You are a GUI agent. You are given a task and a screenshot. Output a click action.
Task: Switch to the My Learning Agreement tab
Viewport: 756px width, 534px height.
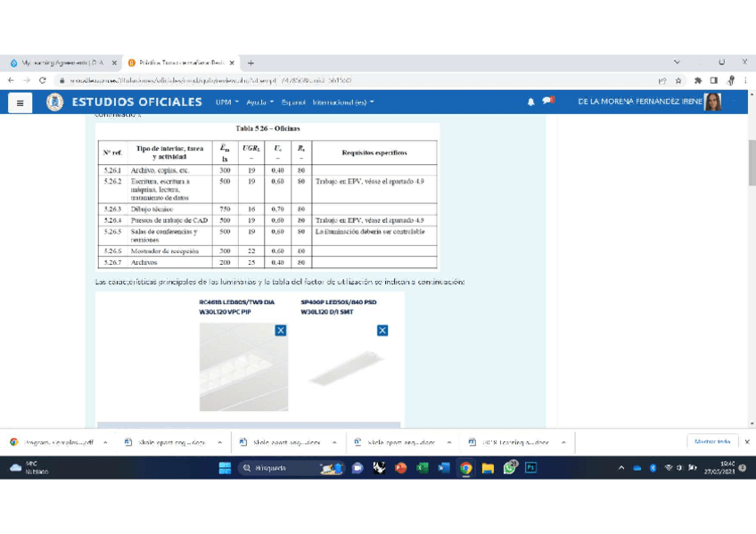58,63
